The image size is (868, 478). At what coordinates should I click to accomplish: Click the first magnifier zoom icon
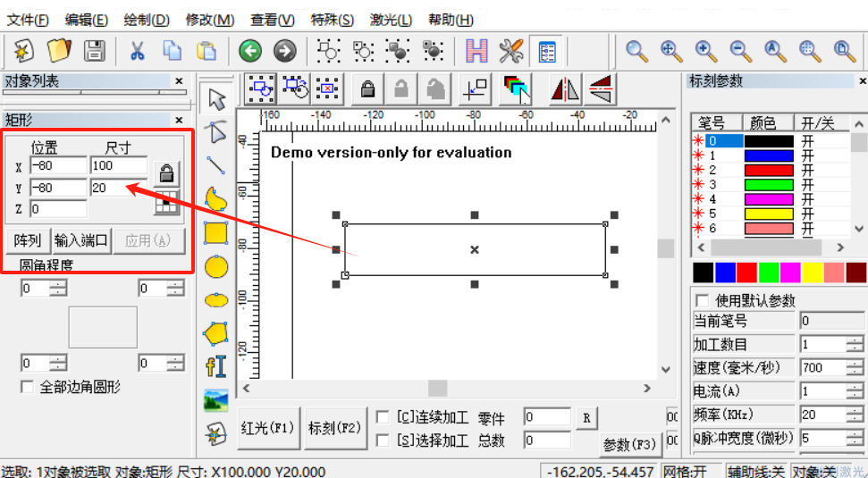pyautogui.click(x=636, y=51)
